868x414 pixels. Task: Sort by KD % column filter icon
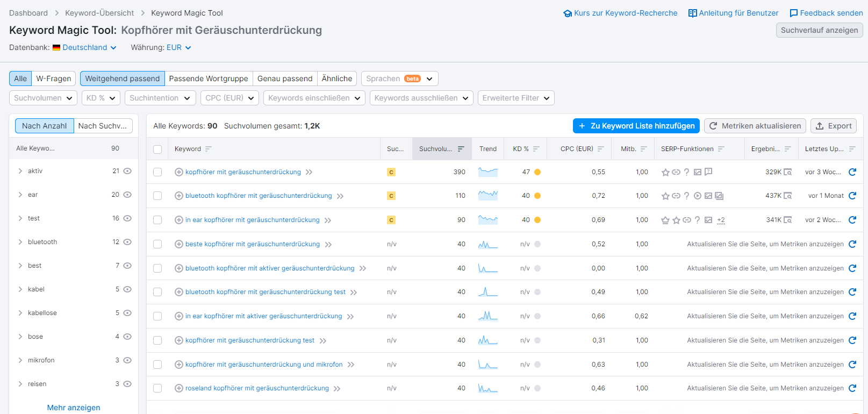point(536,149)
